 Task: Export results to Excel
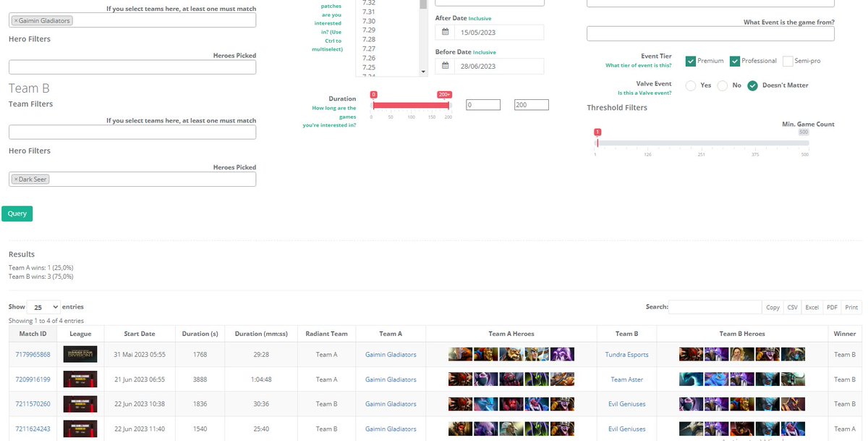pos(812,307)
